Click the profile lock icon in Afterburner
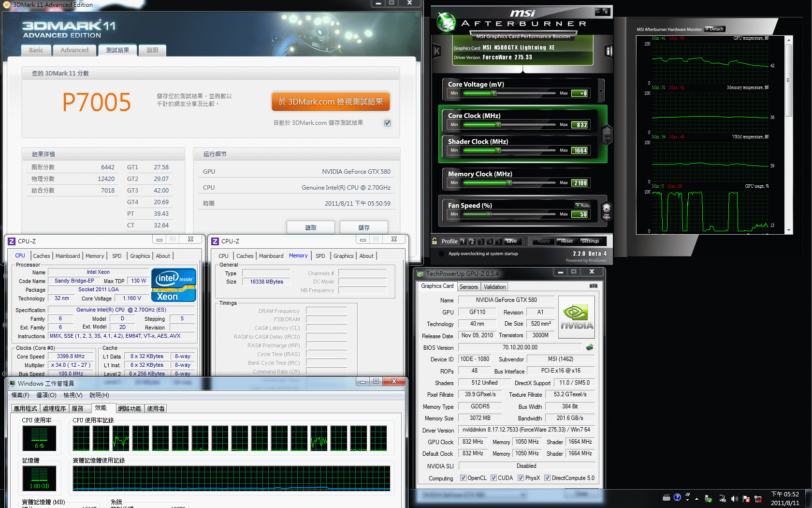The height and width of the screenshot is (508, 812). (435, 241)
